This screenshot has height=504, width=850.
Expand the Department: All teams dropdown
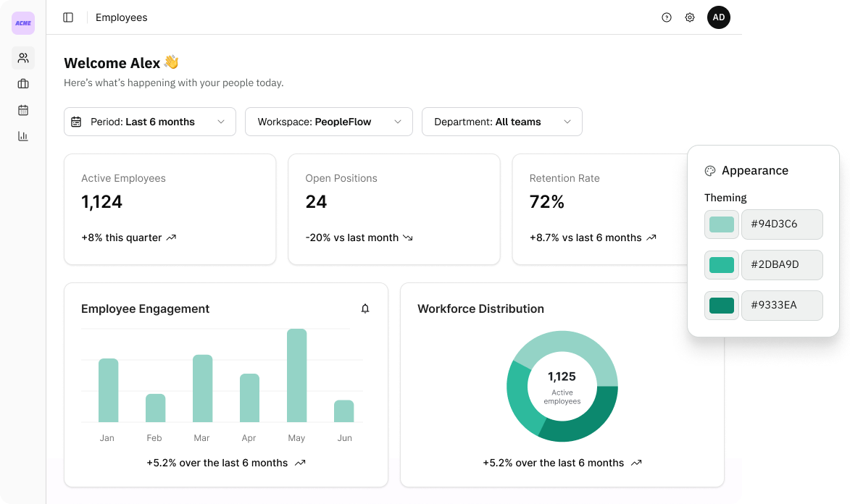pos(502,122)
